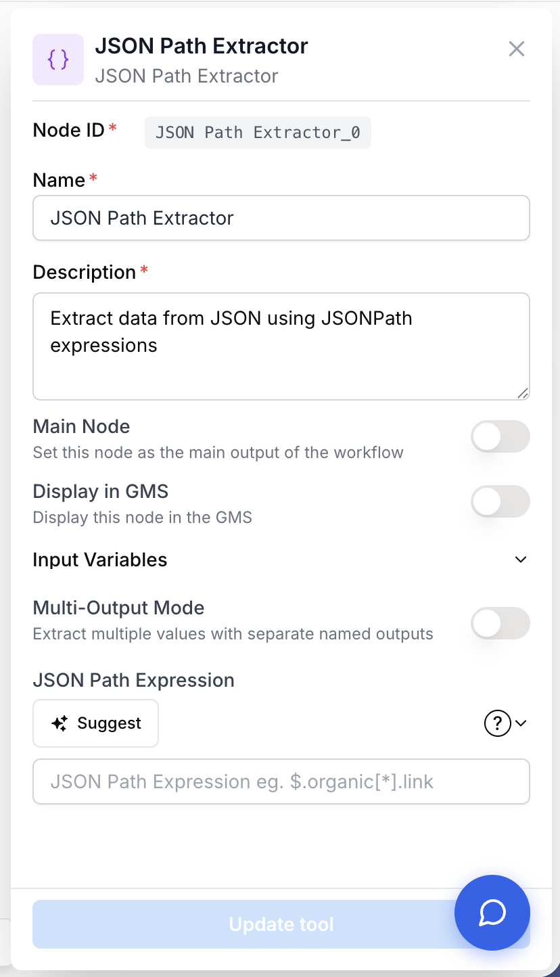This screenshot has height=977, width=560.
Task: Click 'Extract multiple values' helper text
Action: click(x=233, y=634)
